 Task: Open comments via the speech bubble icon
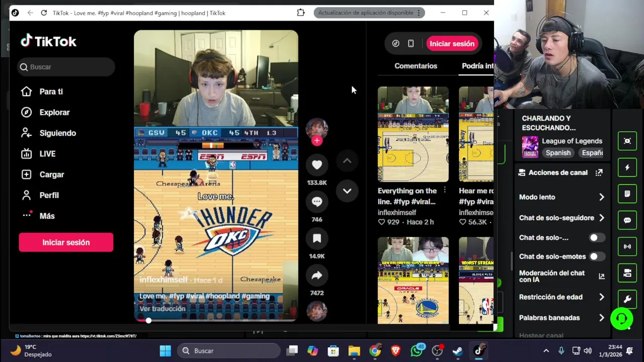coord(317,202)
